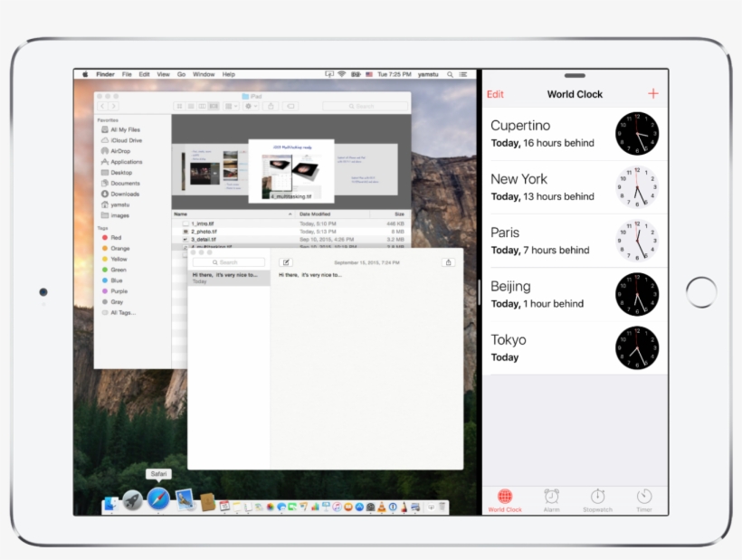This screenshot has height=560, width=742.
Task: Open the Edit menu in menu bar
Action: click(x=145, y=74)
